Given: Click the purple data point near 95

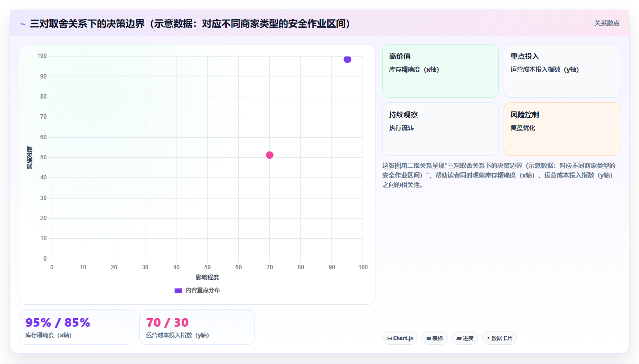Looking at the screenshot, I should click(x=347, y=59).
